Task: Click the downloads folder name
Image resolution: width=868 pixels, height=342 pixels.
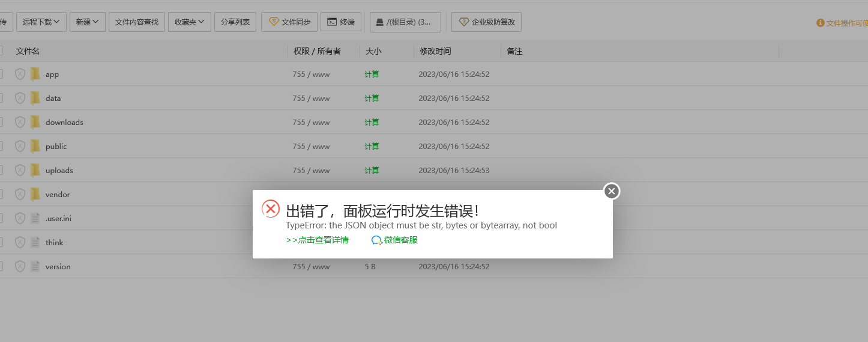Action: (x=64, y=123)
